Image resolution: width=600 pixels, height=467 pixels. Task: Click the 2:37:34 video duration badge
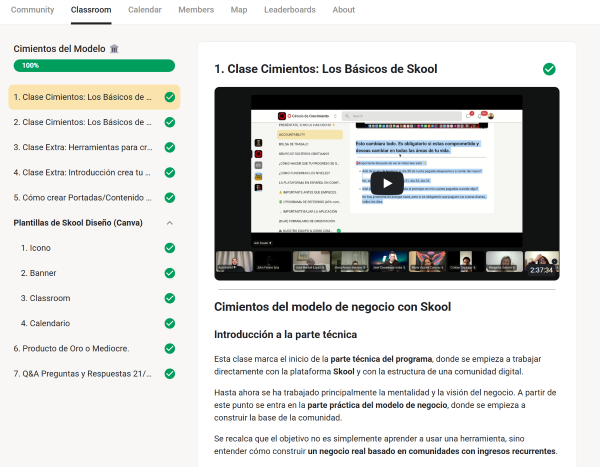(x=541, y=270)
